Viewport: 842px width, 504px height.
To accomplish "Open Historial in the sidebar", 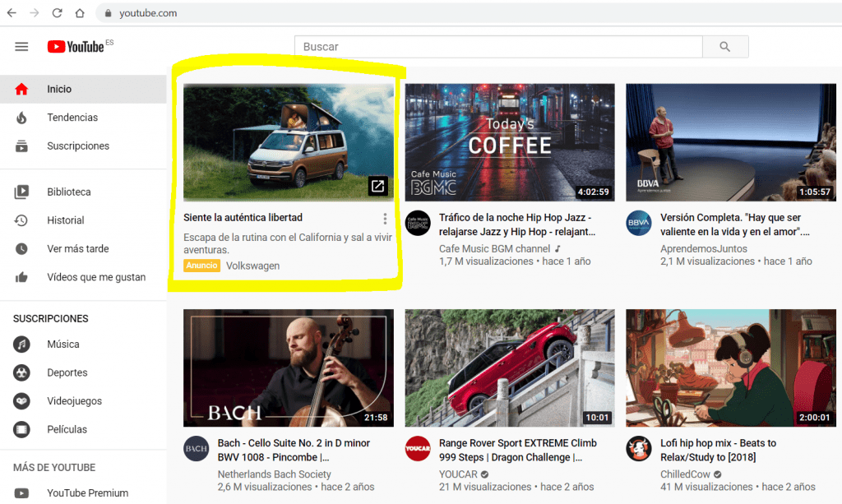I will 83,220.
